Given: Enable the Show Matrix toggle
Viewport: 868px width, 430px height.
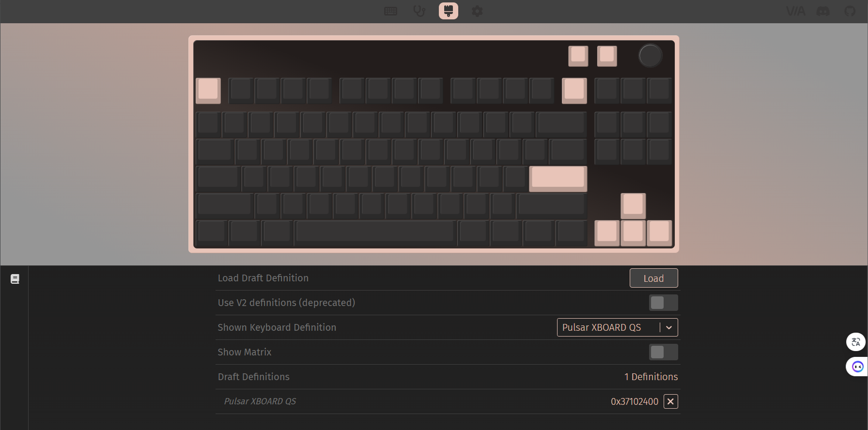Looking at the screenshot, I should tap(664, 352).
